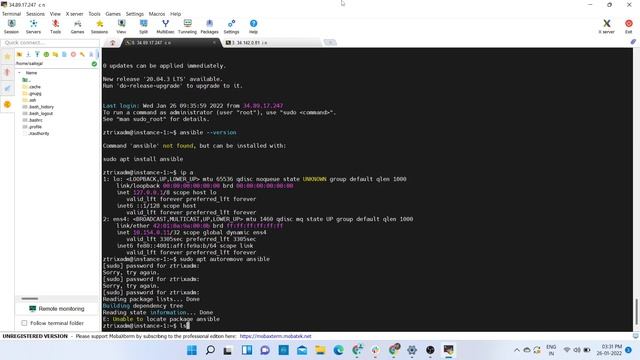Click the Sftp upload toolbar icon
The height and width of the screenshot is (360, 640).
pos(37,54)
